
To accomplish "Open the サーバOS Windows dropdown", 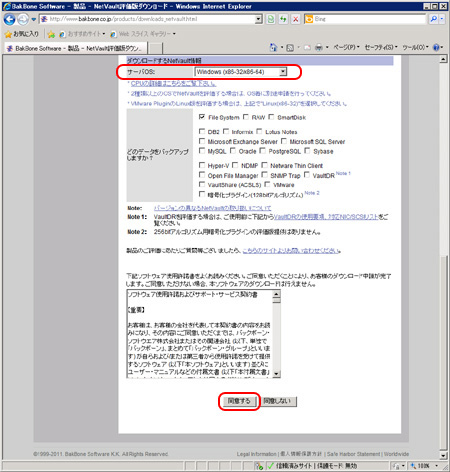I will point(240,72).
